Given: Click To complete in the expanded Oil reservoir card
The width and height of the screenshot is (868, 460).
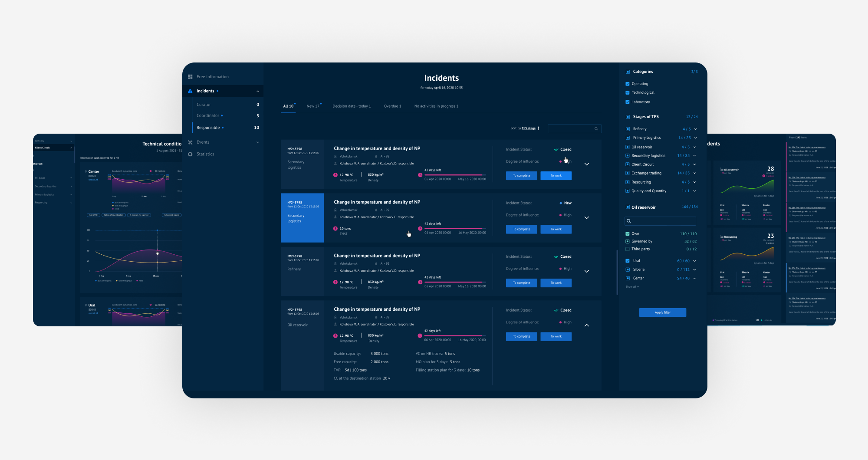Looking at the screenshot, I should [x=522, y=336].
